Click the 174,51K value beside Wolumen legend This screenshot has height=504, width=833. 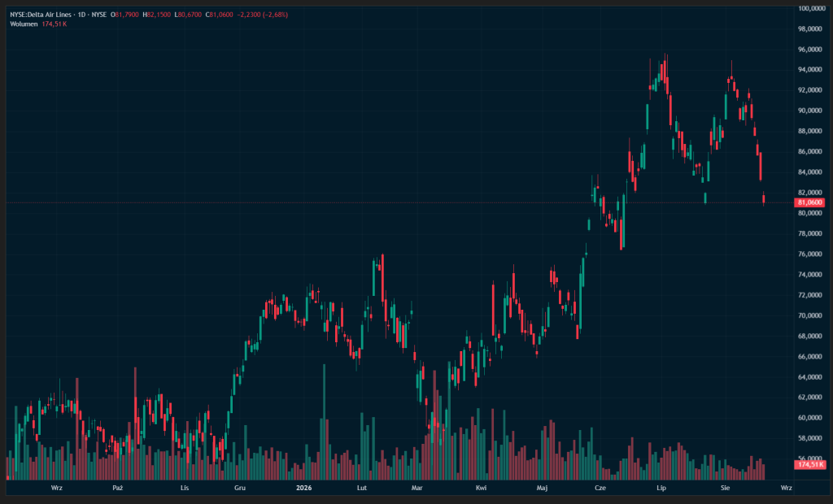tap(55, 24)
